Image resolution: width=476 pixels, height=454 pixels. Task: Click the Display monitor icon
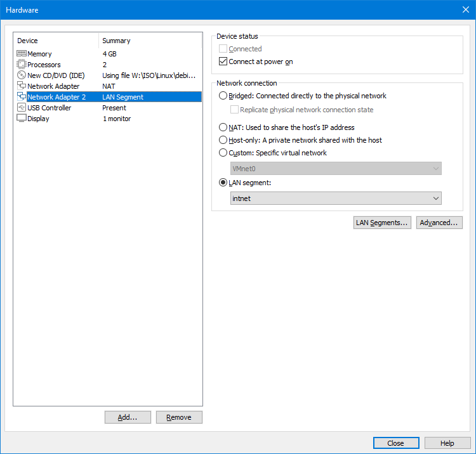21,119
